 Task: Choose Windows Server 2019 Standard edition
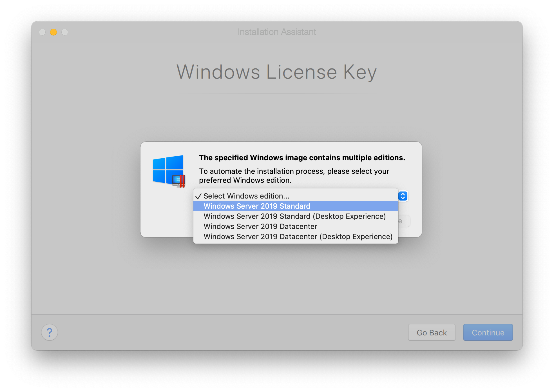[x=257, y=206]
